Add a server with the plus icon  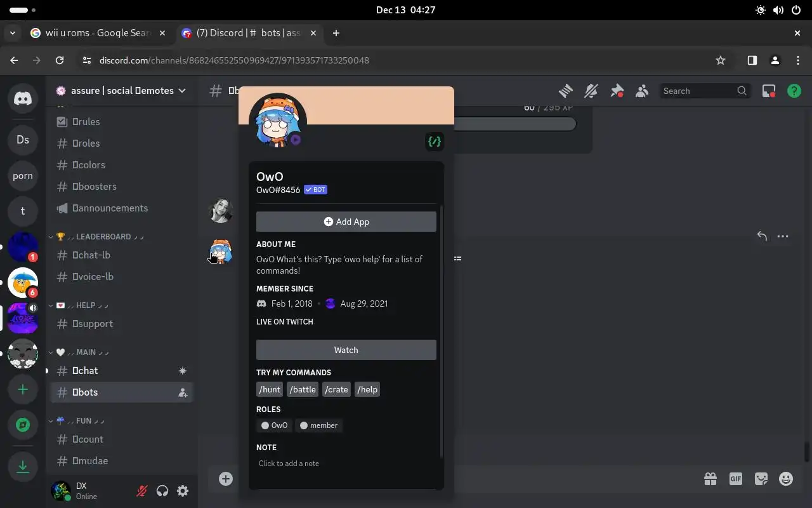(x=23, y=389)
